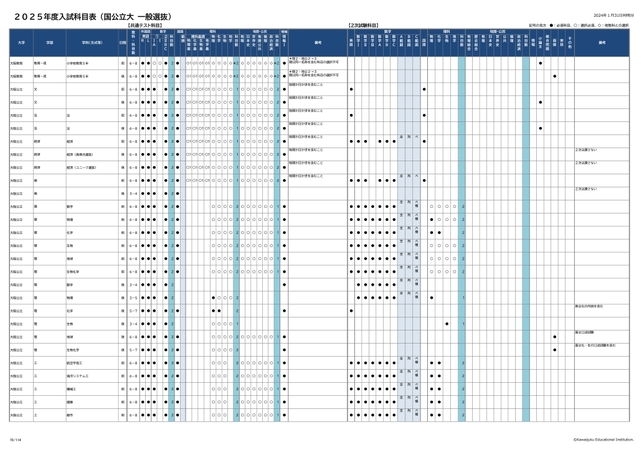Image resolution: width=644 pixels, height=455 pixels.
Task: Click the page number 76/114
Action: [x=14, y=435]
